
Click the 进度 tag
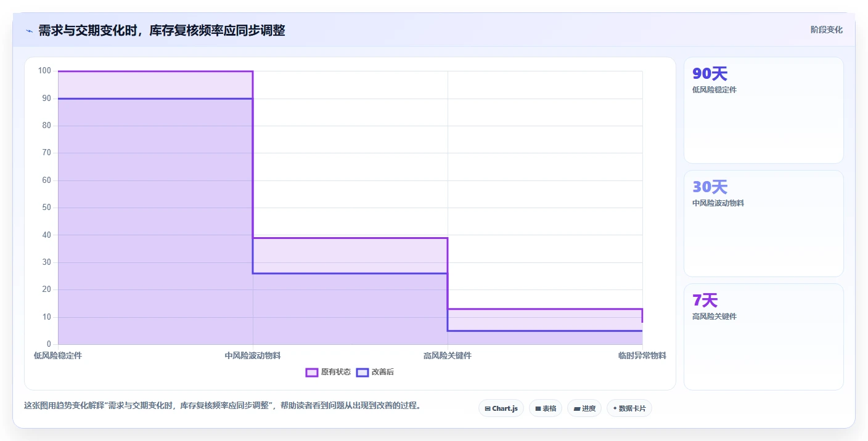tap(584, 408)
